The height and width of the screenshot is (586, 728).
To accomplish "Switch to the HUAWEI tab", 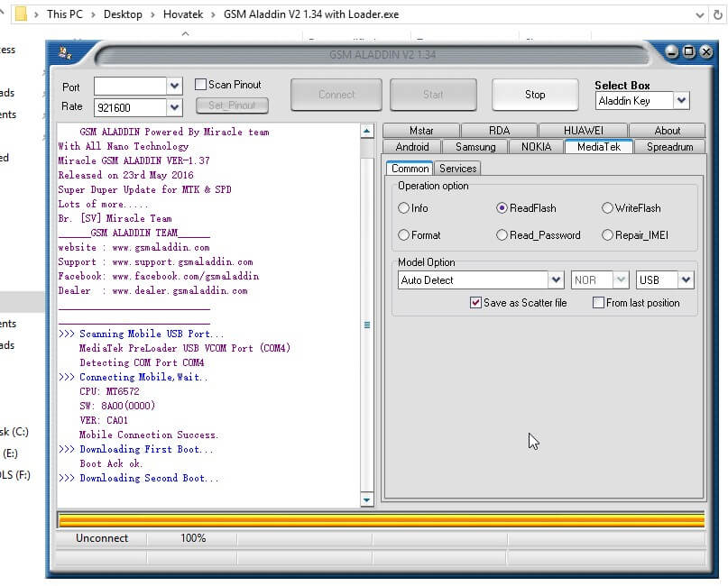I will coord(583,131).
